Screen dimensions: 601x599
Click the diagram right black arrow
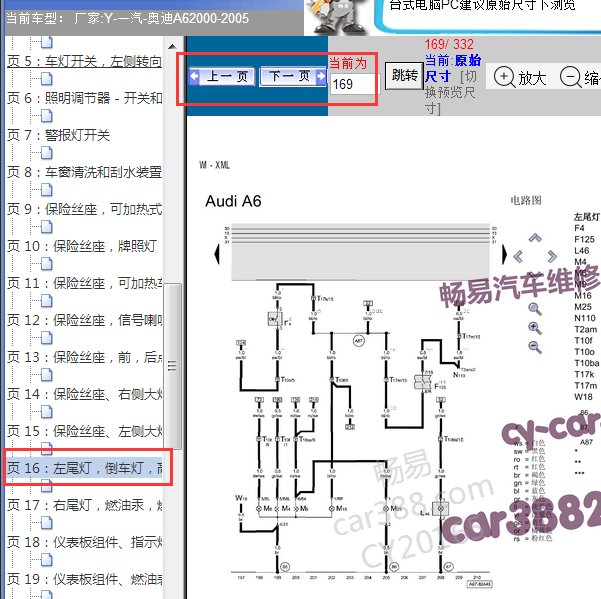[504, 254]
